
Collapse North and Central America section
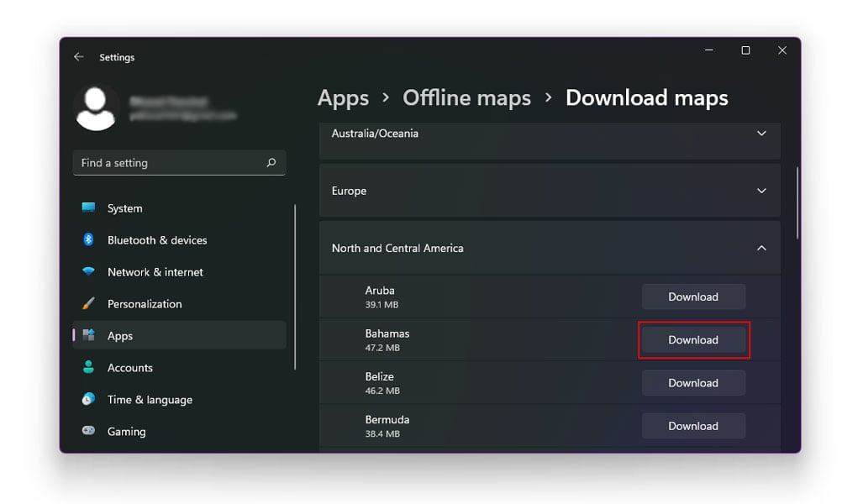tap(761, 248)
